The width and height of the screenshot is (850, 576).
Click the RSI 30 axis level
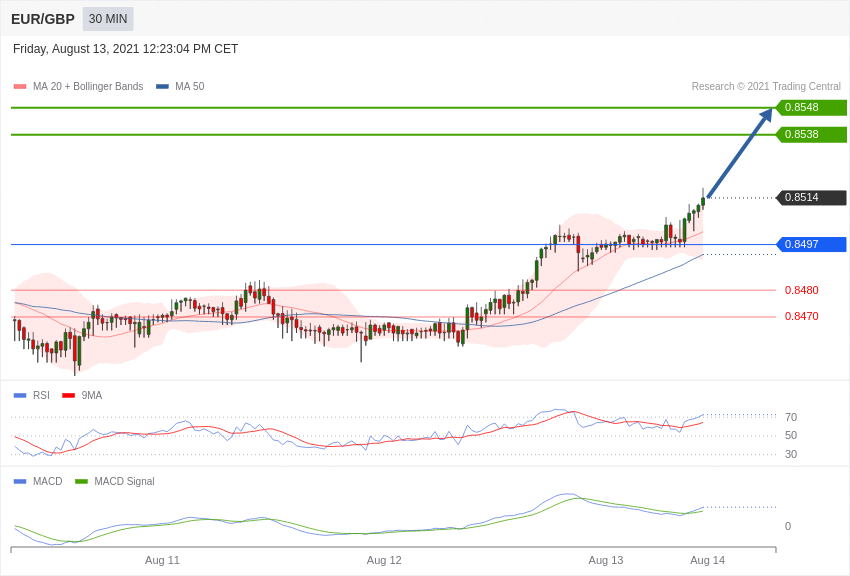click(791, 455)
